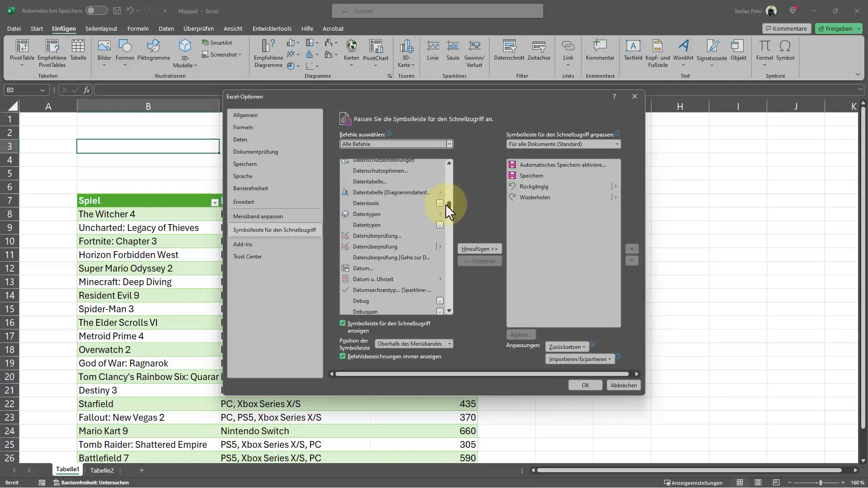Scroll down the commands list
This screenshot has width=868, height=488.
450,311
